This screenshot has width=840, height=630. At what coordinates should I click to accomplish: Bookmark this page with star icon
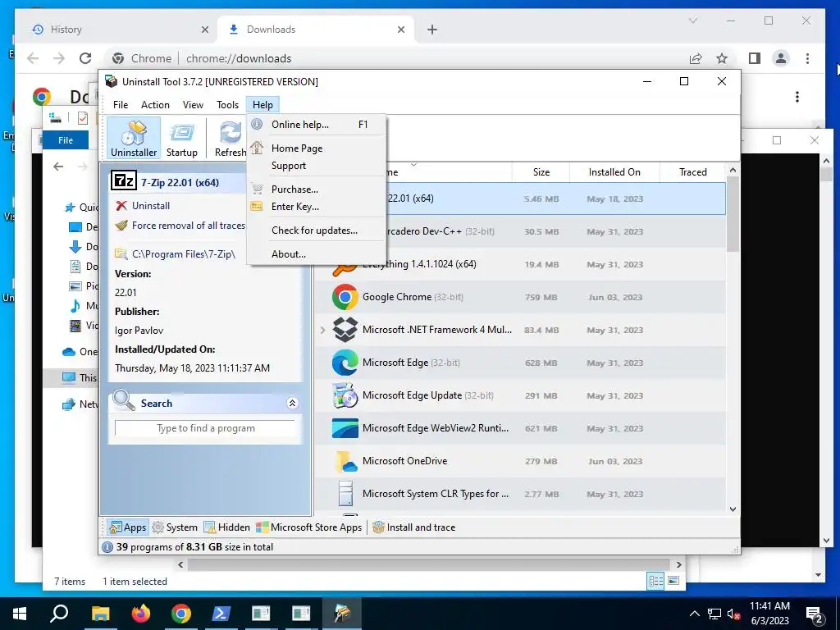coord(722,58)
